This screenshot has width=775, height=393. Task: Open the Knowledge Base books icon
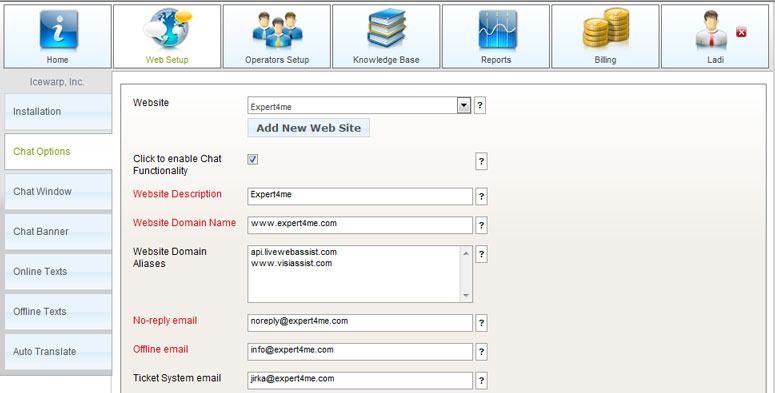[x=387, y=28]
